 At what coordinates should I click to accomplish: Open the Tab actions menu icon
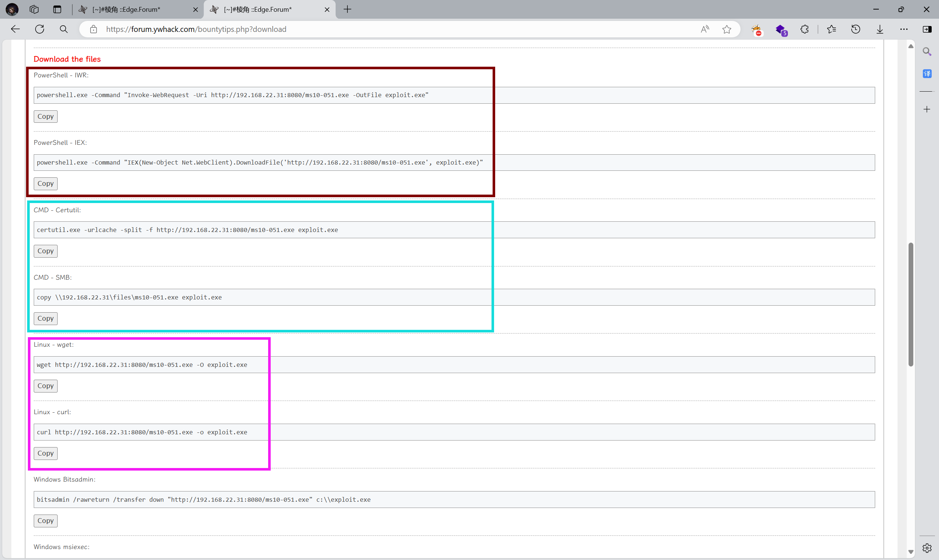[57, 10]
